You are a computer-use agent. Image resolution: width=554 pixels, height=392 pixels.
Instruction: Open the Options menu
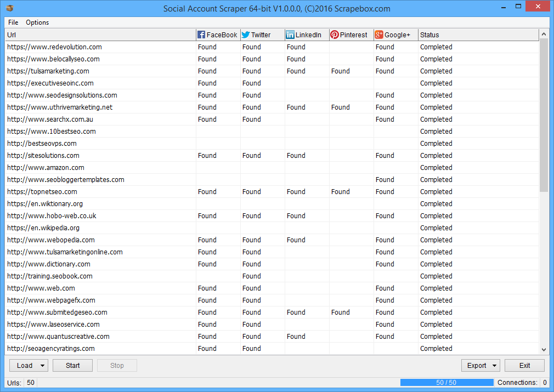click(x=37, y=22)
